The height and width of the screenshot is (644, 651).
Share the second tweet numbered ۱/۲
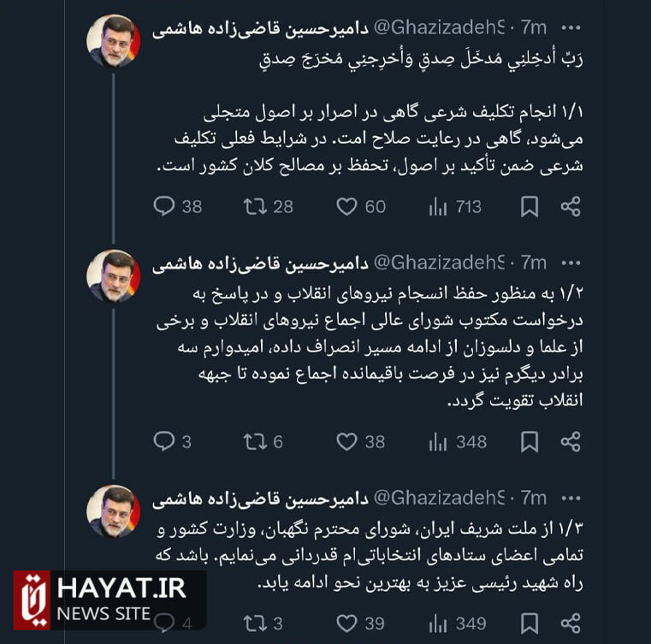(571, 441)
